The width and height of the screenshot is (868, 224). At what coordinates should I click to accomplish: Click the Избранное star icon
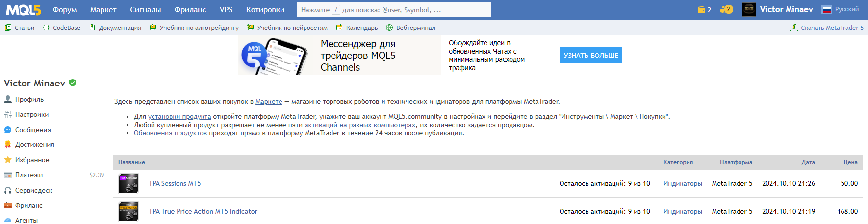8,160
